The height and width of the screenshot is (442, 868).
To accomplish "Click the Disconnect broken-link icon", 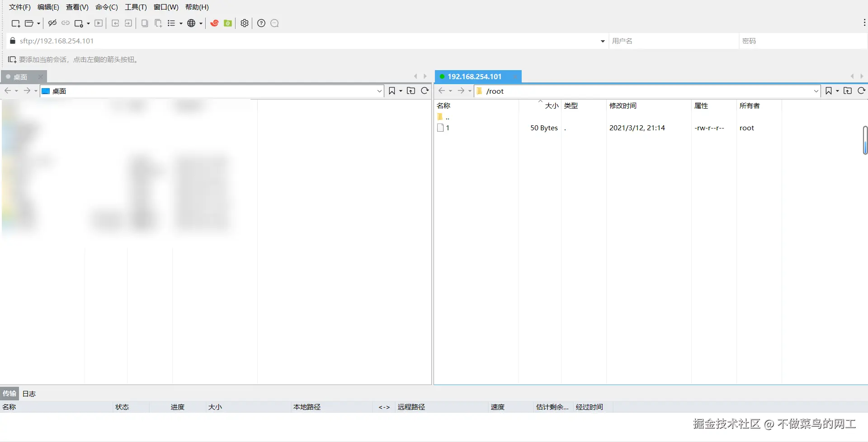I will point(52,23).
